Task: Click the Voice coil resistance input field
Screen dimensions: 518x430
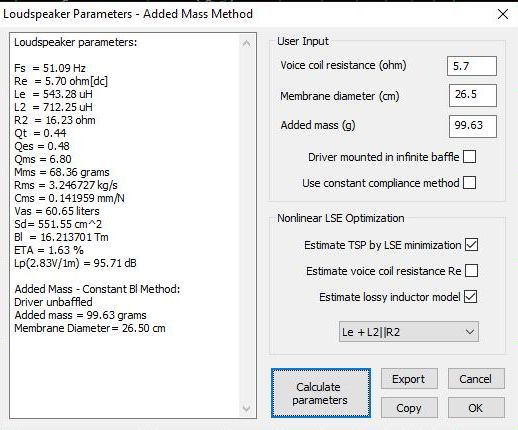Action: tap(472, 66)
